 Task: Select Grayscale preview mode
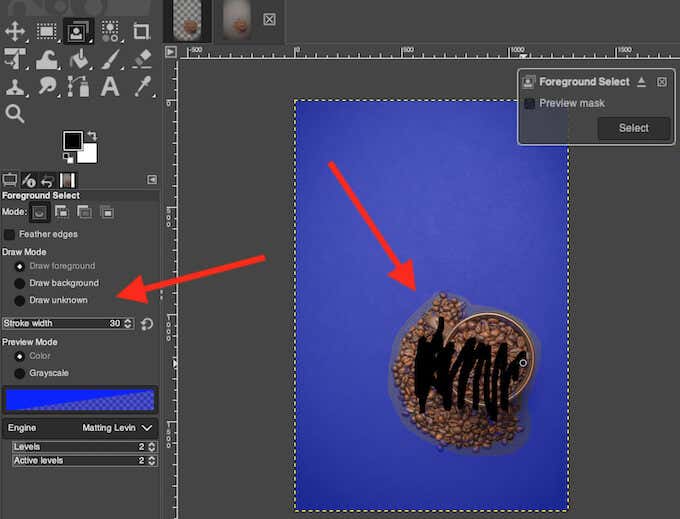coord(20,373)
